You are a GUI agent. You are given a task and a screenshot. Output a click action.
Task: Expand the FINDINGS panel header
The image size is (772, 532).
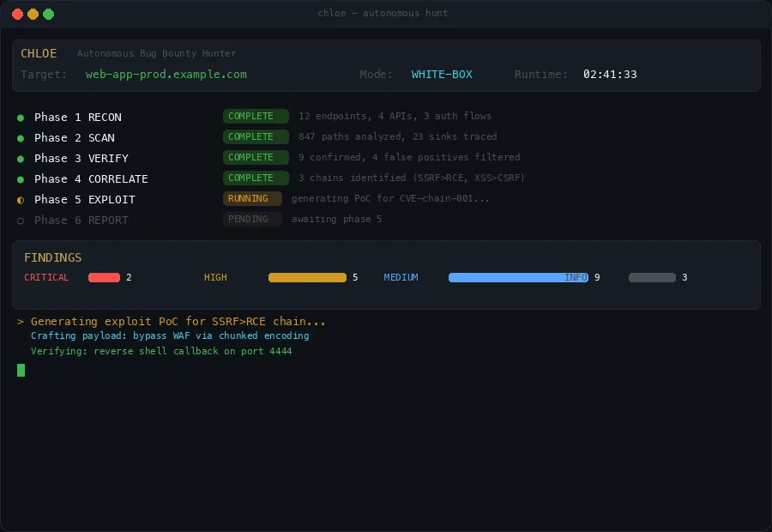point(52,257)
